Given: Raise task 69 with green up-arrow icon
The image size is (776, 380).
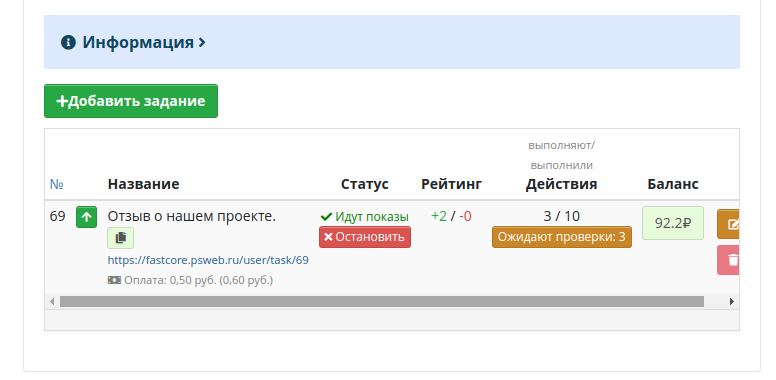Looking at the screenshot, I should pyautogui.click(x=87, y=217).
